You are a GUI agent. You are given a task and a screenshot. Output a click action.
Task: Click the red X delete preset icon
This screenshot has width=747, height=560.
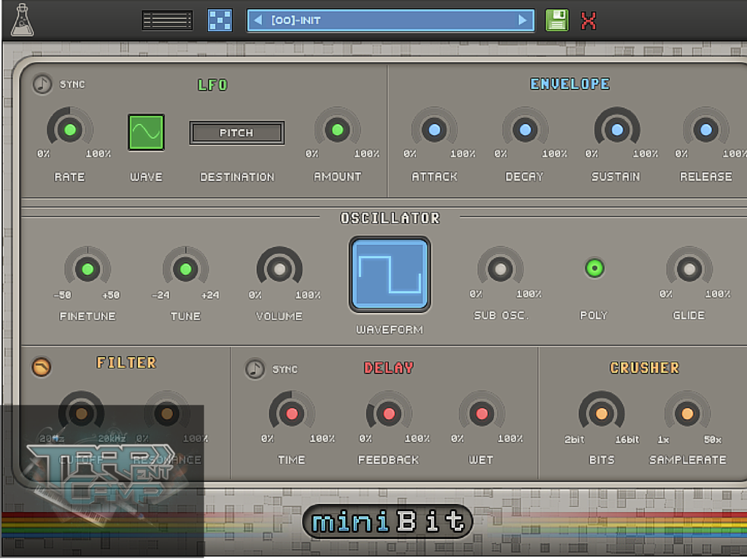(589, 20)
